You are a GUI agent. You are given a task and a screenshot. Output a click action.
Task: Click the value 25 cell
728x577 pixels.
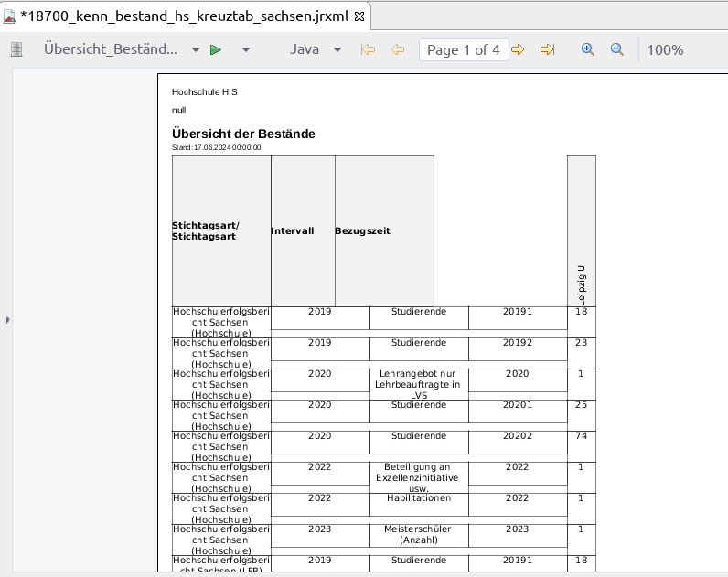[582, 415]
